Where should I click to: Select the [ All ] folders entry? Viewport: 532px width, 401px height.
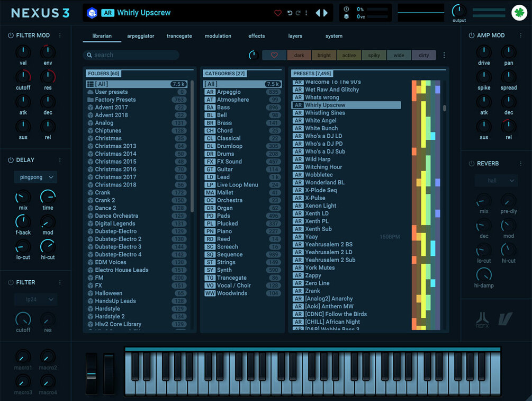pyautogui.click(x=137, y=84)
